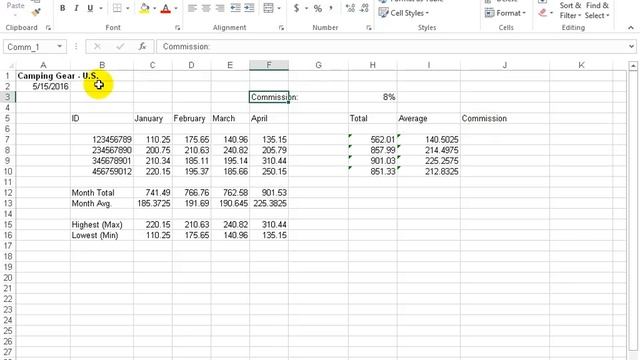Click the Comma Style icon
640x360 pixels.
click(x=331, y=8)
